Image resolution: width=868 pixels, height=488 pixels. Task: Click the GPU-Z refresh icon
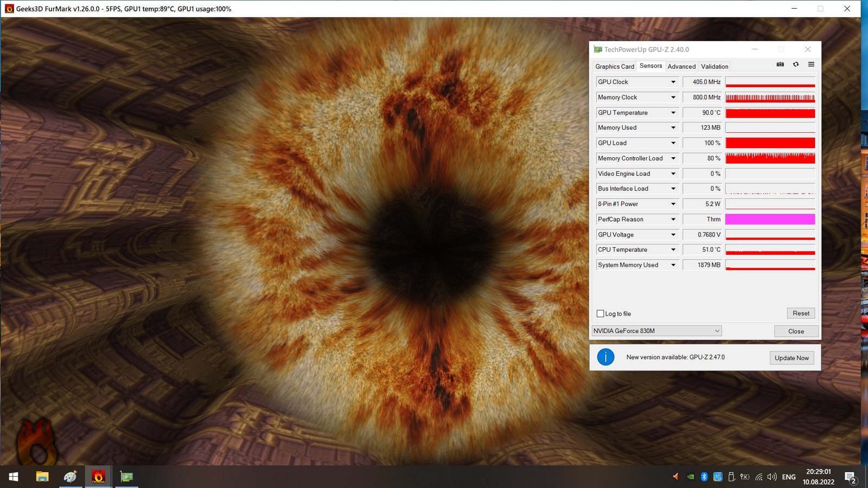pyautogui.click(x=796, y=65)
